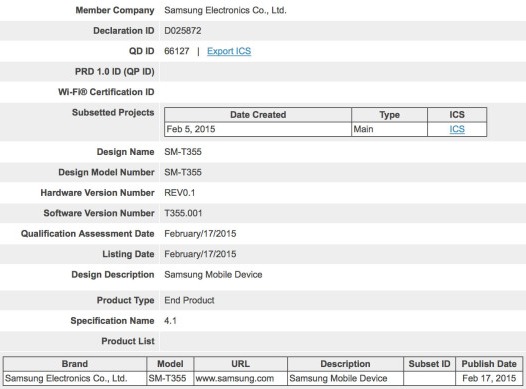Click the Qualification Assessment Date label
The height and width of the screenshot is (389, 526).
point(88,234)
